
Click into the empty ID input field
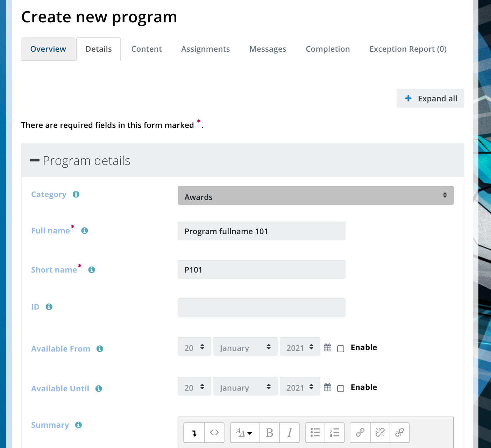[261, 308]
